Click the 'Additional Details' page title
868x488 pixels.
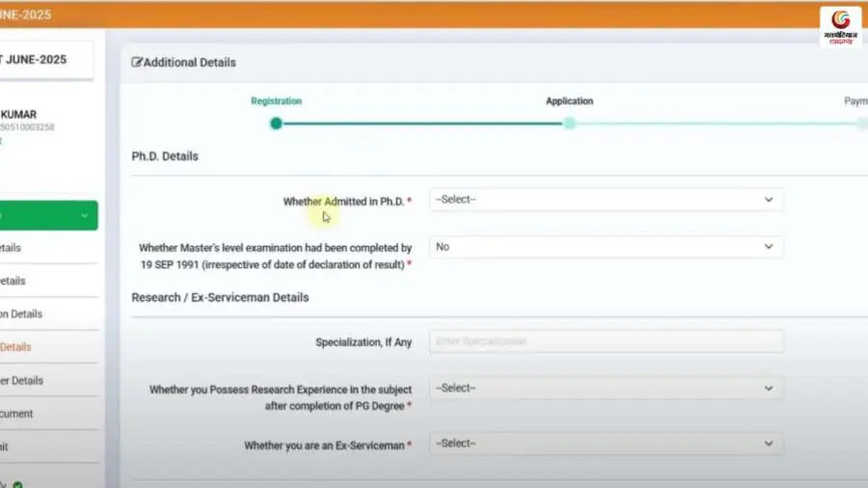point(189,63)
